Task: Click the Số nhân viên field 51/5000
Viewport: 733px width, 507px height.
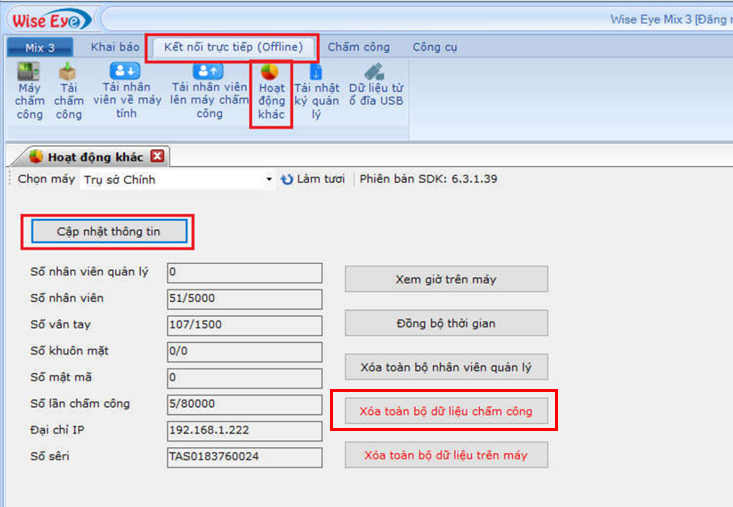Action: pyautogui.click(x=244, y=299)
